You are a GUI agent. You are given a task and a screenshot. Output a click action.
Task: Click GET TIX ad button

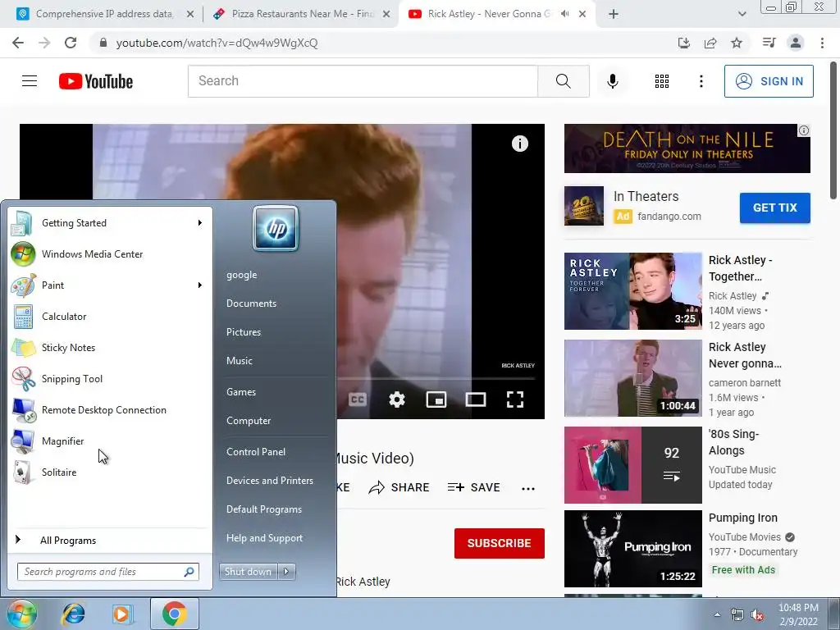774,208
